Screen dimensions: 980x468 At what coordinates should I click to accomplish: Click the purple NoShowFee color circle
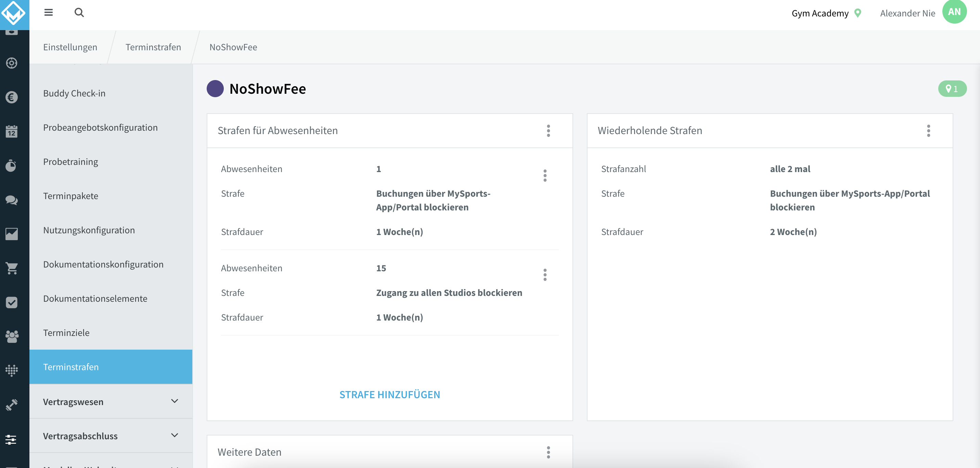pyautogui.click(x=215, y=89)
